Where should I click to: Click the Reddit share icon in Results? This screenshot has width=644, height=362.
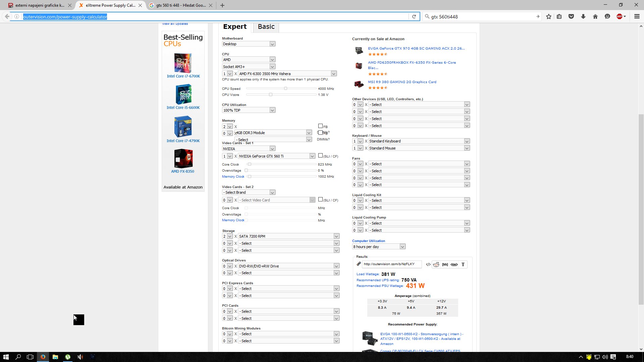click(x=436, y=264)
